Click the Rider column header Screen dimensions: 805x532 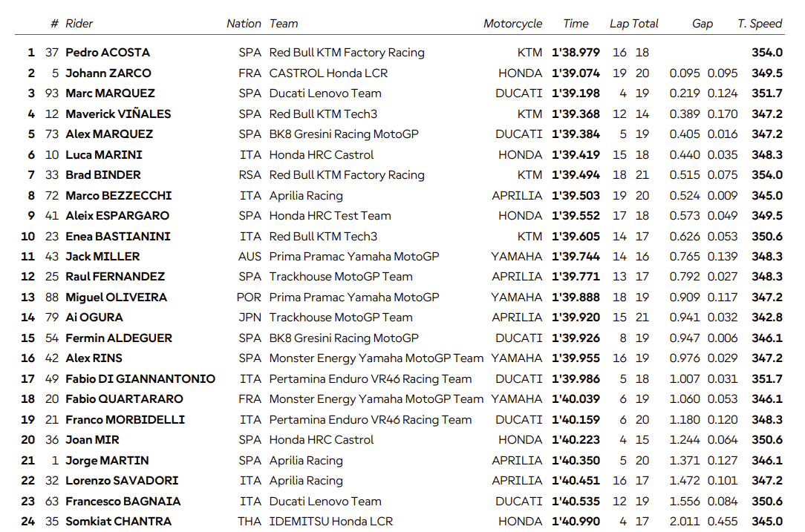[79, 24]
